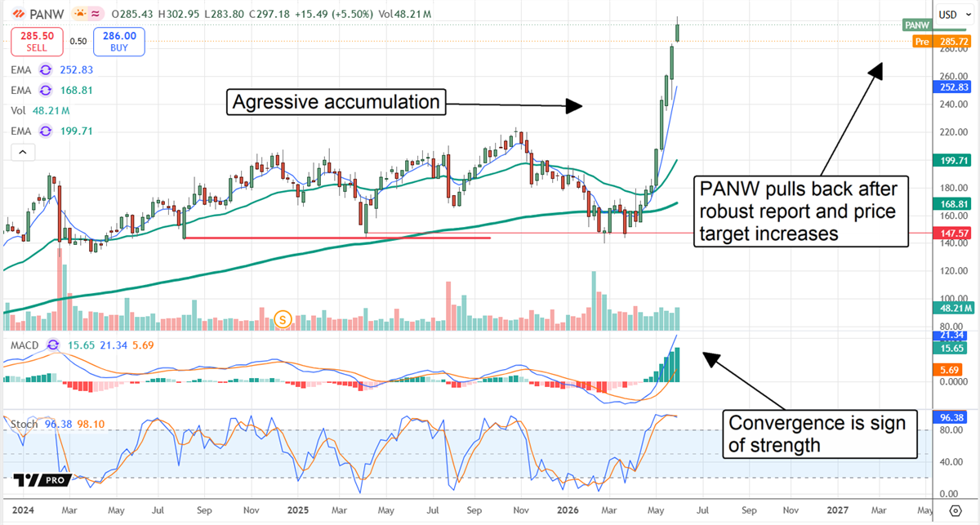This screenshot has height=525, width=980.
Task: Collapse the indicator legend with the chevron
Action: pyautogui.click(x=22, y=152)
